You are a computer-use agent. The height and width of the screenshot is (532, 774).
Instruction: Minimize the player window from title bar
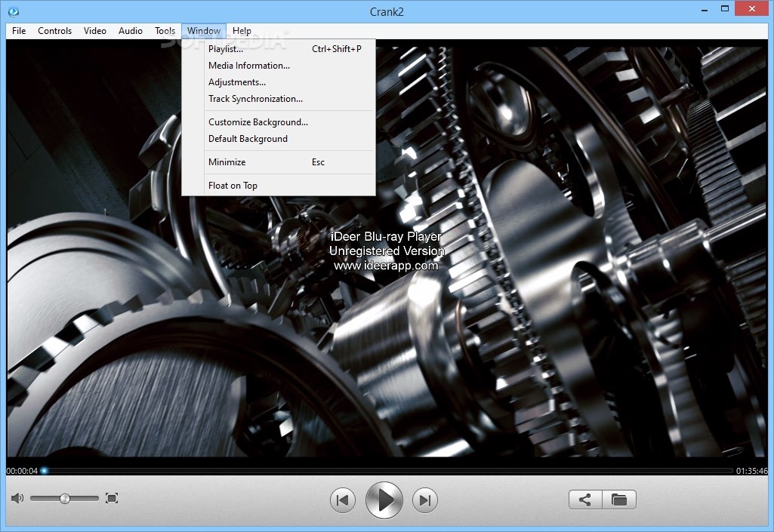705,8
